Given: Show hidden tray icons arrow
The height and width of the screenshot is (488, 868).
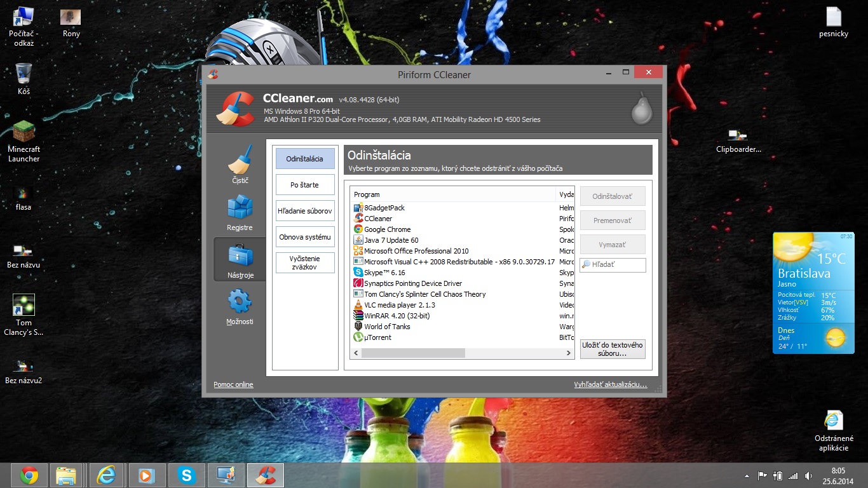Looking at the screenshot, I should [747, 475].
